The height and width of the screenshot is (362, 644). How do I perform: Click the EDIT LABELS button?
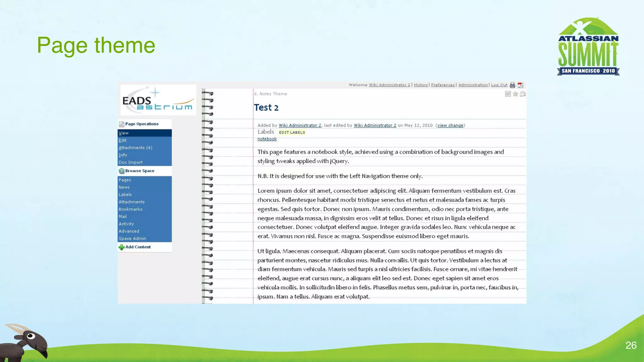point(292,133)
